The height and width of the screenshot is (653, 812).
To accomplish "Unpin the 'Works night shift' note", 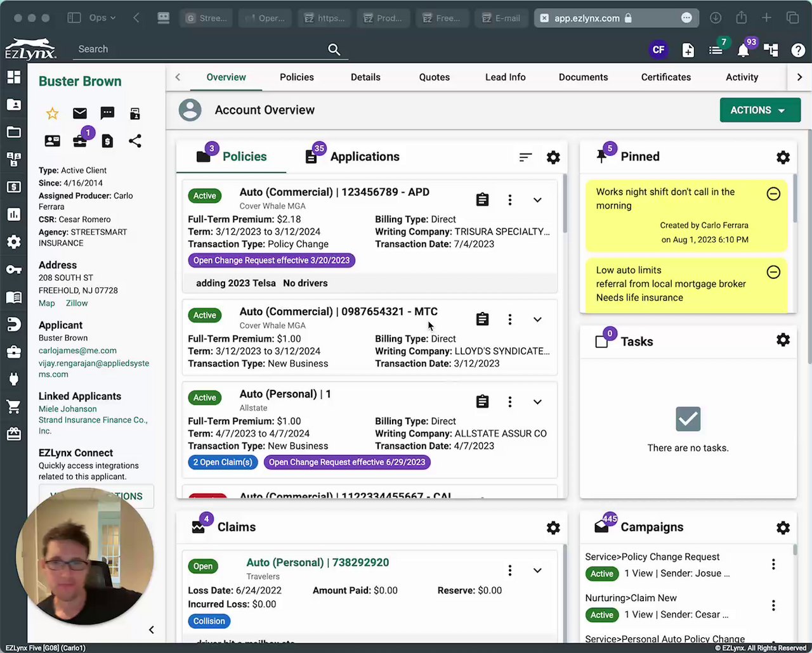I will click(x=773, y=194).
